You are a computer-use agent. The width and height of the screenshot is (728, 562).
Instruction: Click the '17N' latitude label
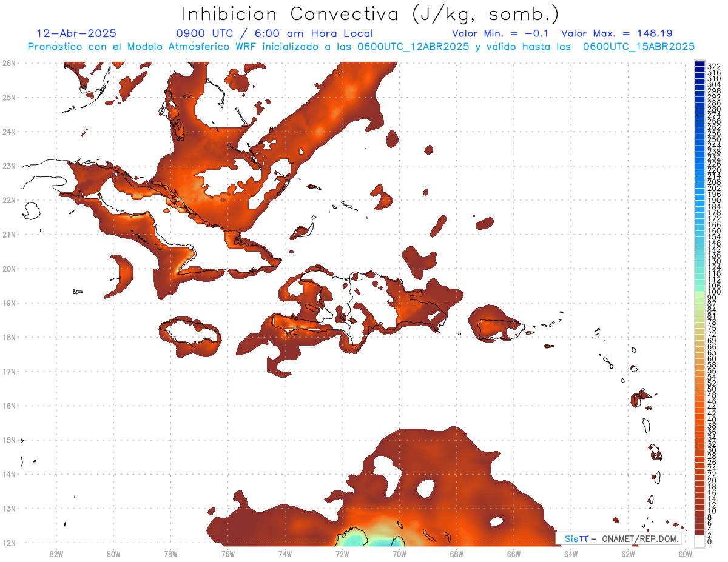[8, 371]
